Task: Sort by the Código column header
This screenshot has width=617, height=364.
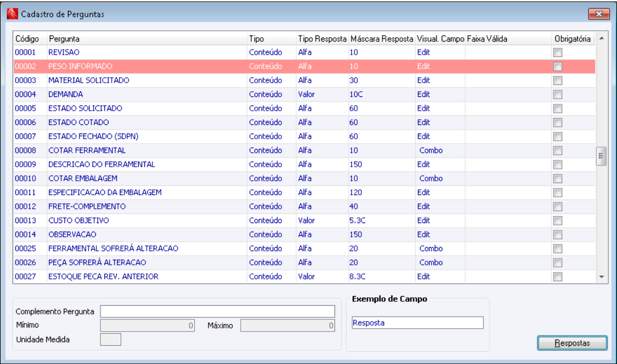Action: tap(30, 39)
